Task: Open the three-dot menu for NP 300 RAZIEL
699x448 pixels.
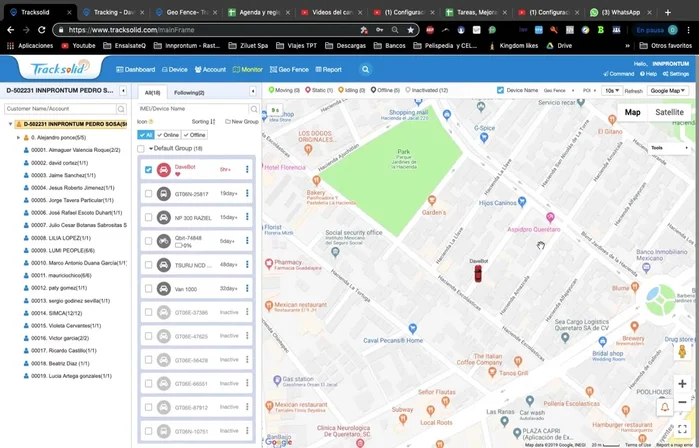Action: click(x=247, y=217)
